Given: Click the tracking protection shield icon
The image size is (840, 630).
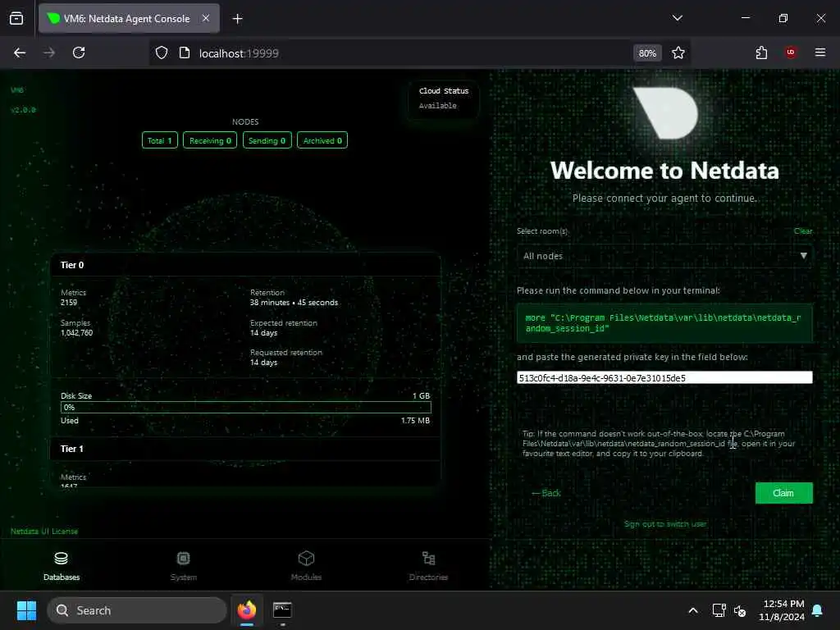Looking at the screenshot, I should [x=162, y=52].
